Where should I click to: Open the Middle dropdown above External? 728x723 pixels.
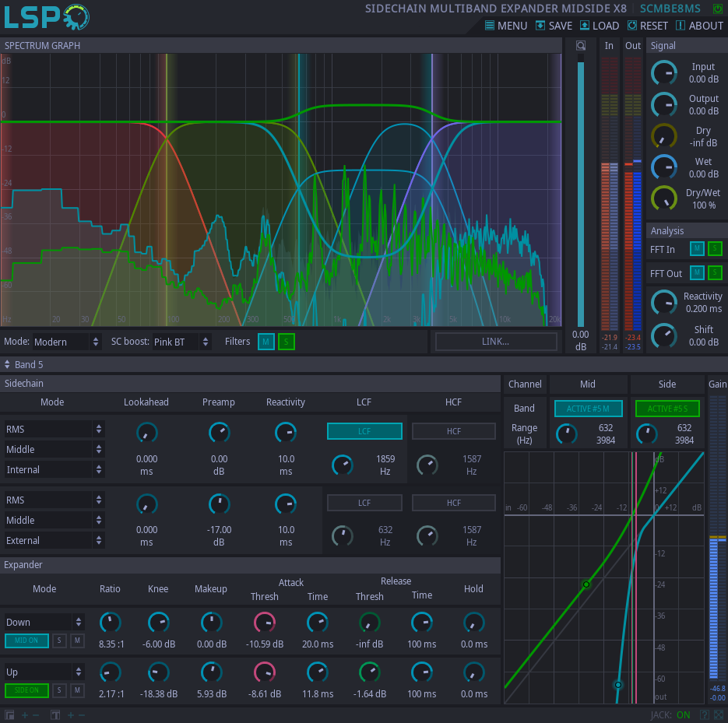pyautogui.click(x=54, y=520)
